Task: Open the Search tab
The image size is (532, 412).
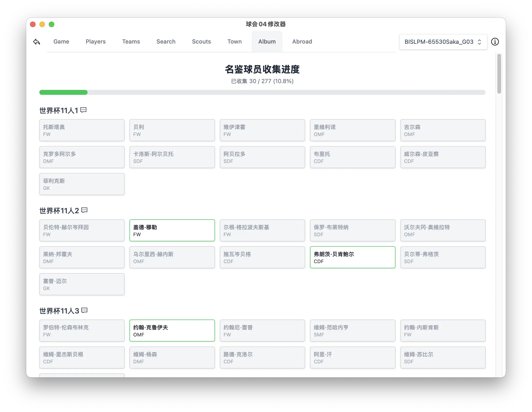Action: point(166,42)
